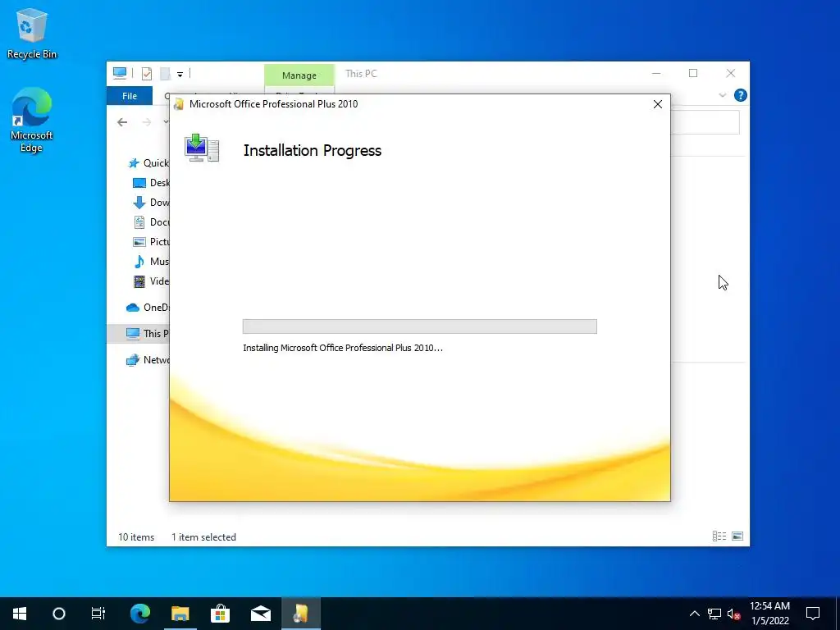Select the Manage tab in File Explorer
The image size is (840, 630).
point(299,75)
